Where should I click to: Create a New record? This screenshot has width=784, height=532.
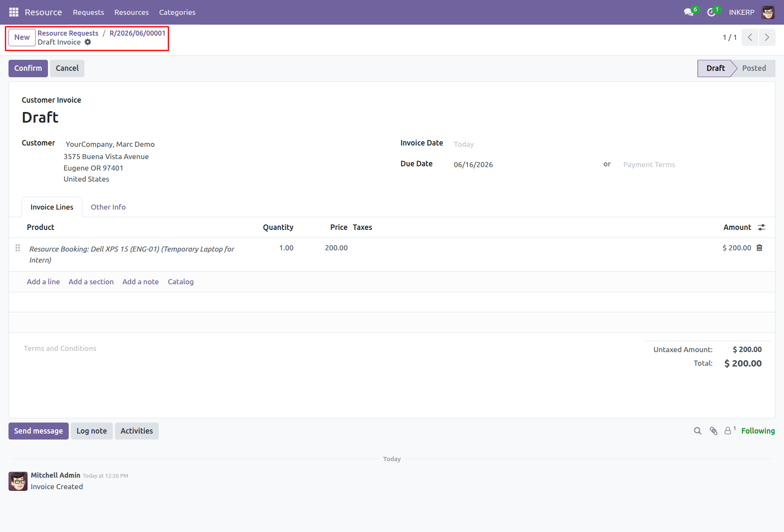22,37
